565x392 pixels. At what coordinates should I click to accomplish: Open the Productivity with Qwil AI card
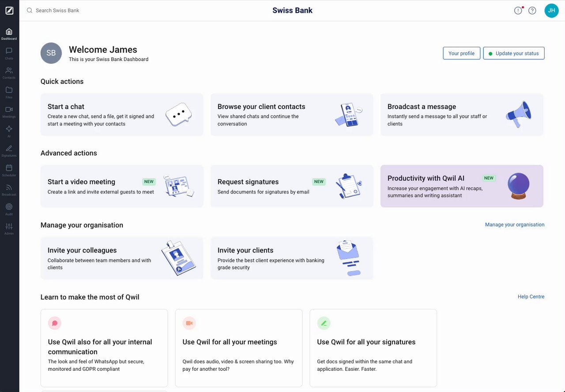462,186
